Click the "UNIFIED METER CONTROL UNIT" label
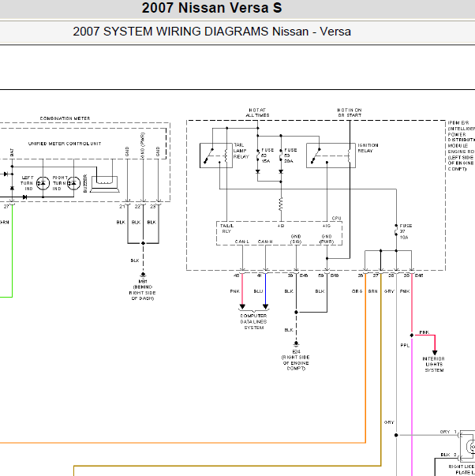This screenshot has width=475, height=476. click(x=65, y=144)
